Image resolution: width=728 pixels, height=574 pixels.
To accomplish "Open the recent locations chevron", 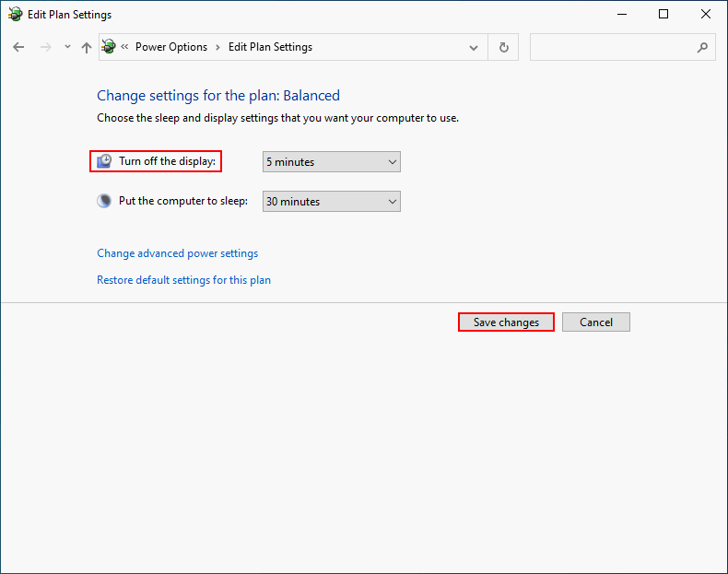I will pos(66,47).
